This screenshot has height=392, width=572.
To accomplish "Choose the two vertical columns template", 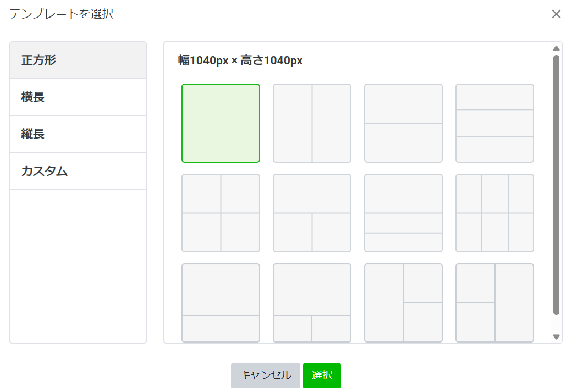I will [312, 123].
